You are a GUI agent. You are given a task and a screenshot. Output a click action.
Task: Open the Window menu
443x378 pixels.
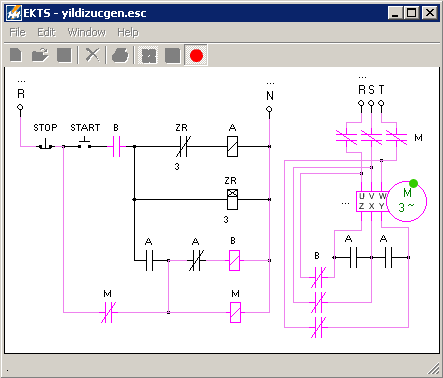[87, 32]
